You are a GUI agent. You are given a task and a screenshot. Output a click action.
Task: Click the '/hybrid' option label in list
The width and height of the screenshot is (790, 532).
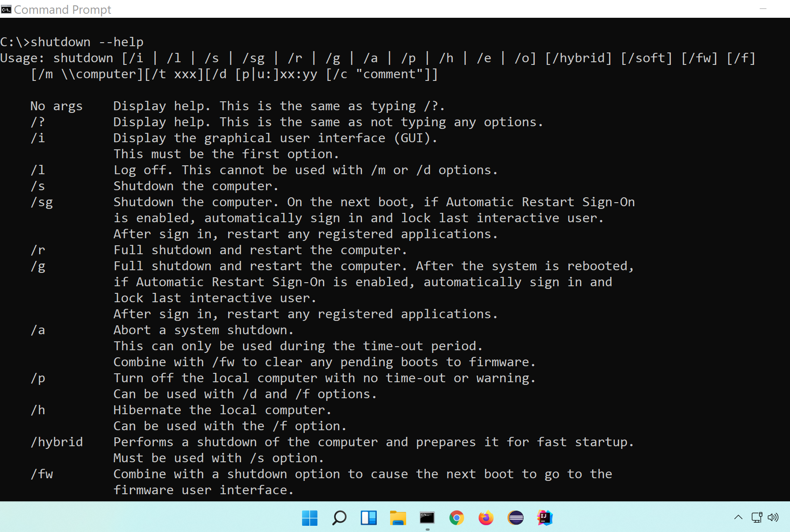(56, 442)
